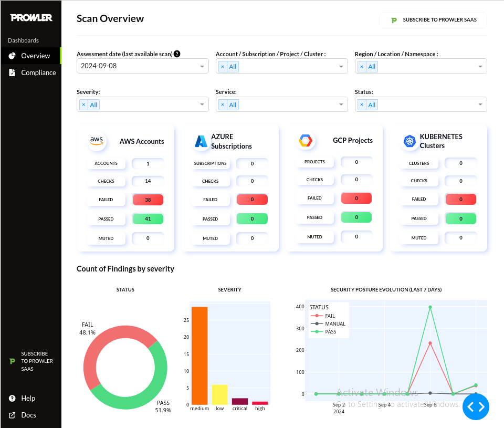Viewport: 504px width, 428px height.
Task: Click the dark red critical severity bar
Action: point(240,401)
